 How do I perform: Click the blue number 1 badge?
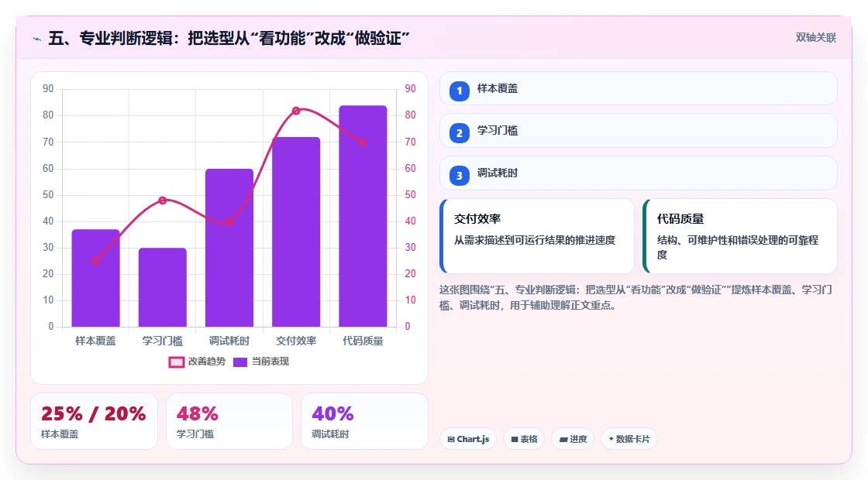click(459, 91)
